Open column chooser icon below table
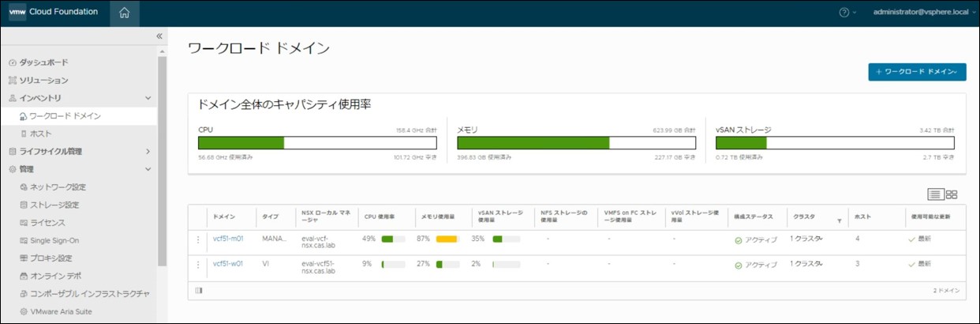The image size is (980, 324). tap(198, 290)
